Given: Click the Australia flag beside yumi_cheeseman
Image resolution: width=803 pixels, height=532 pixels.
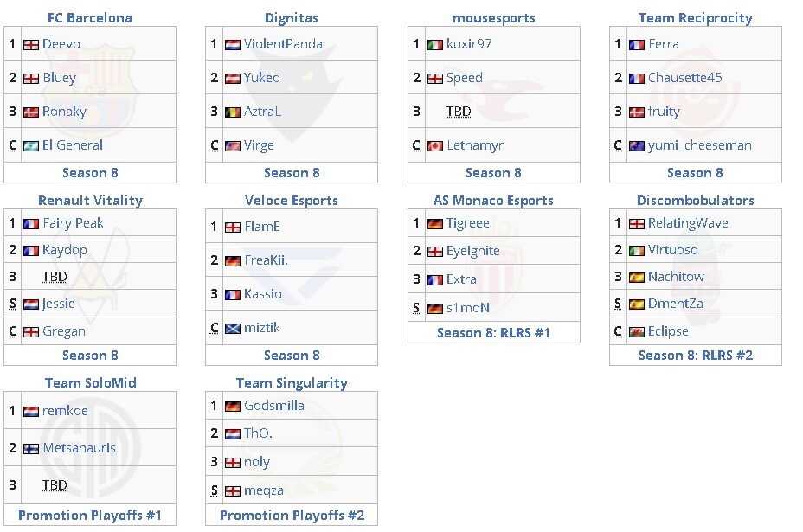Looking at the screenshot, I should coord(637,146).
